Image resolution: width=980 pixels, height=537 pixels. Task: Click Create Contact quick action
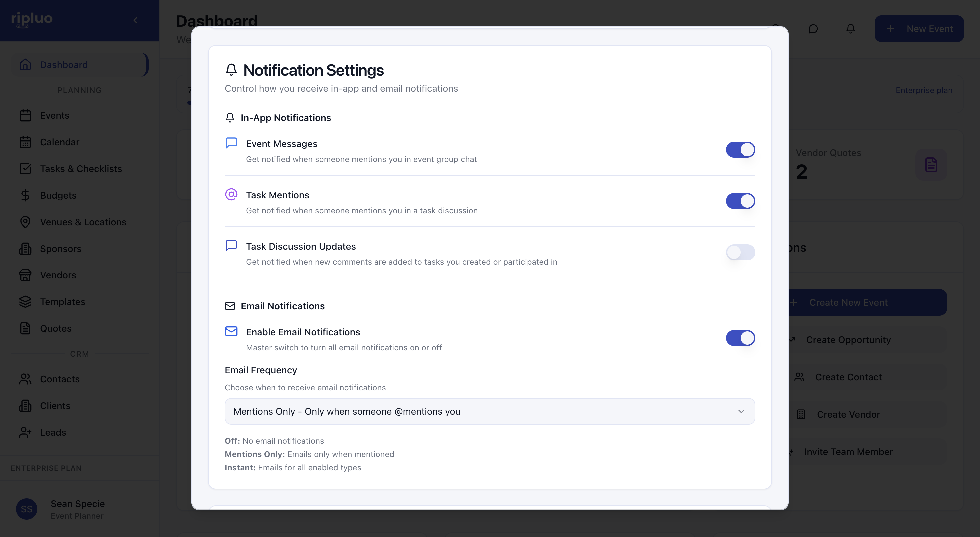pyautogui.click(x=867, y=377)
